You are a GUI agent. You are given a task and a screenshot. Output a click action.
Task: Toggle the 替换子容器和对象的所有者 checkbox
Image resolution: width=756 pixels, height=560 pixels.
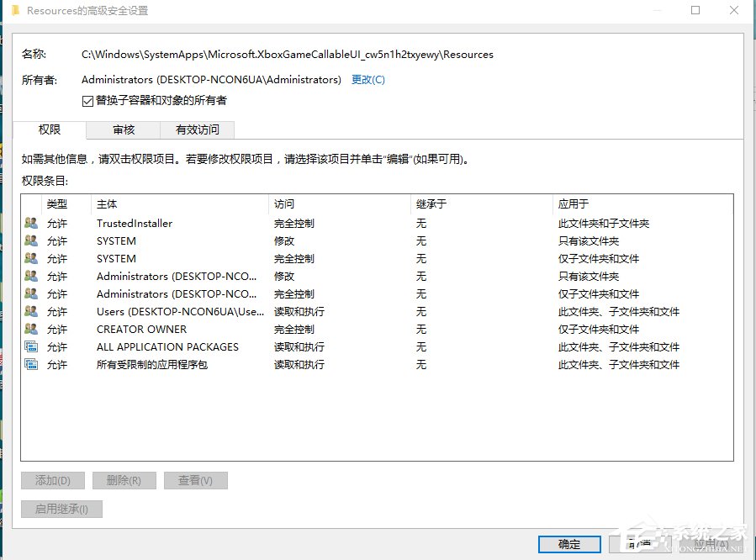pyautogui.click(x=87, y=102)
